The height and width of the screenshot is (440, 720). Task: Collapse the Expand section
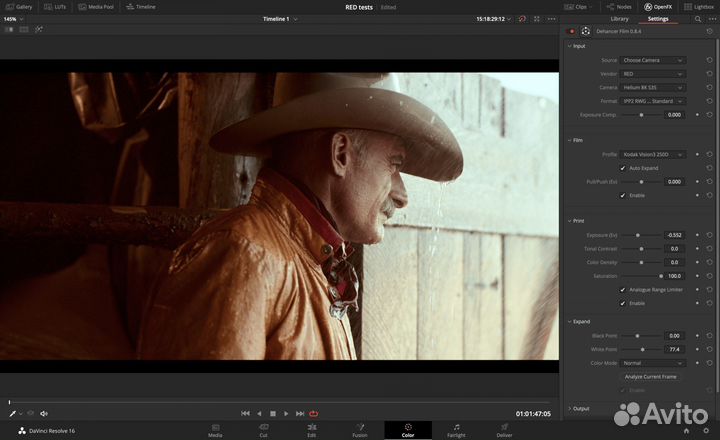tap(570, 322)
